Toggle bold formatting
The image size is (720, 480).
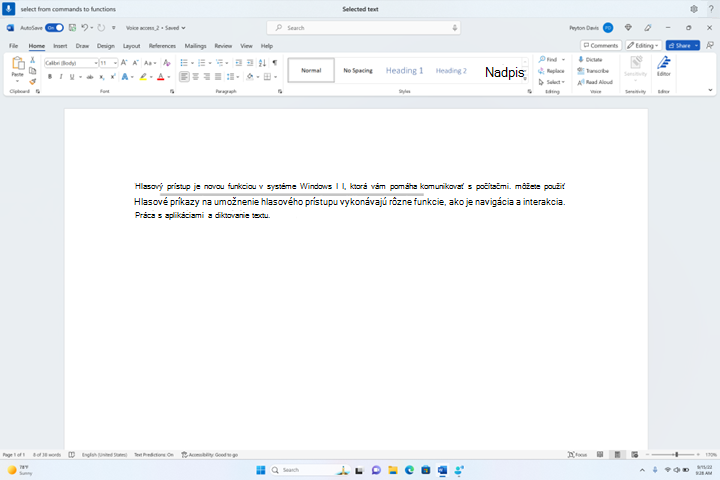(x=50, y=77)
